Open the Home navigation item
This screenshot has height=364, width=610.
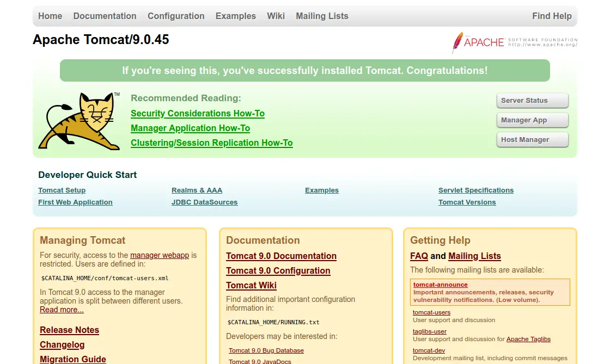click(50, 16)
